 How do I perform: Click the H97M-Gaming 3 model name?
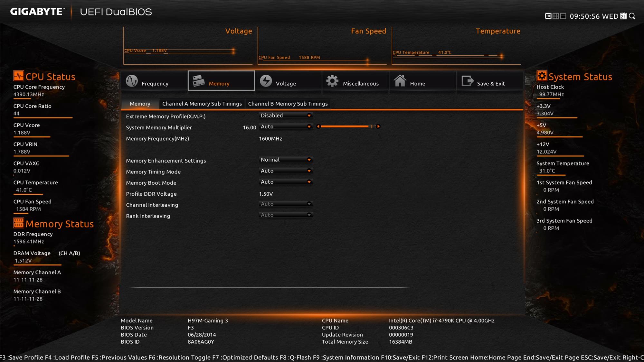(208, 321)
